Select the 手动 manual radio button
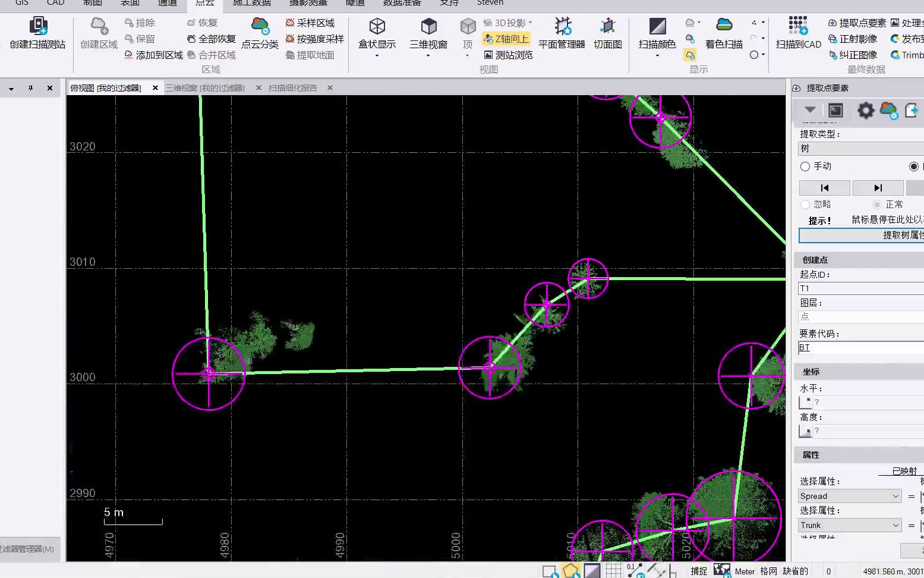This screenshot has height=578, width=924. click(x=805, y=167)
